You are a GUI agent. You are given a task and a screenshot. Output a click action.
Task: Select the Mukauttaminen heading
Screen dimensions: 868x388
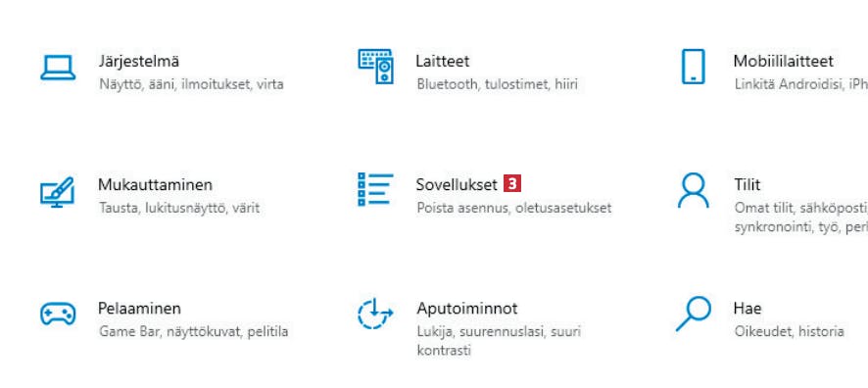click(155, 184)
